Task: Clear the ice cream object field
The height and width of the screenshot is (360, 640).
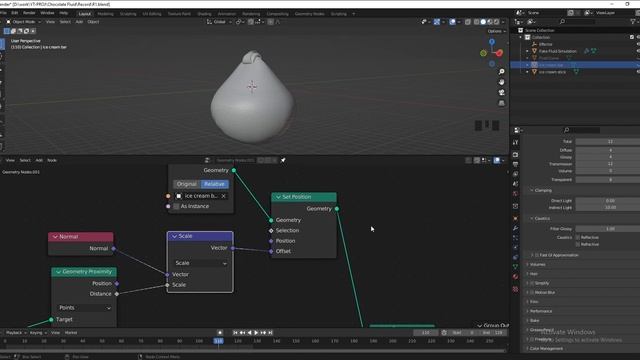Action: [x=224, y=196]
